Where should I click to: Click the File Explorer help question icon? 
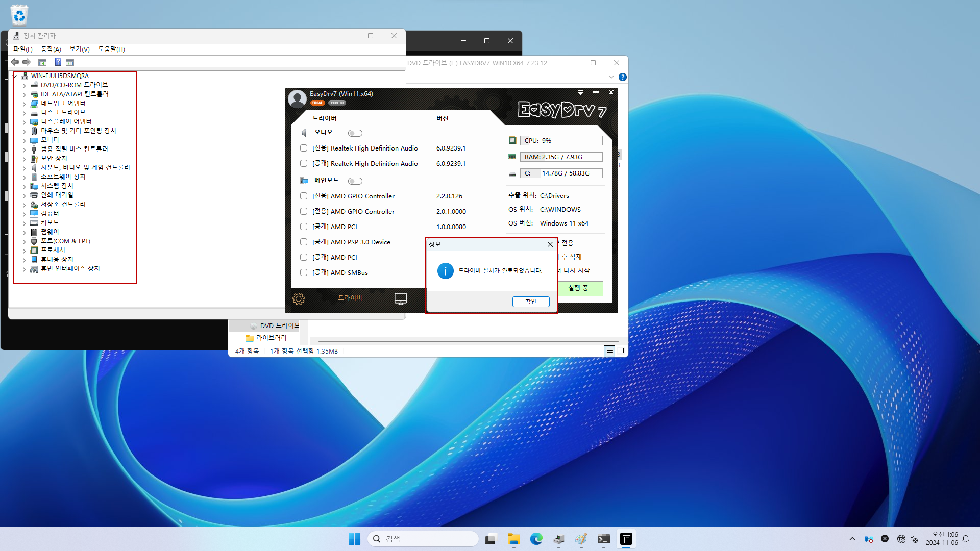pyautogui.click(x=622, y=77)
